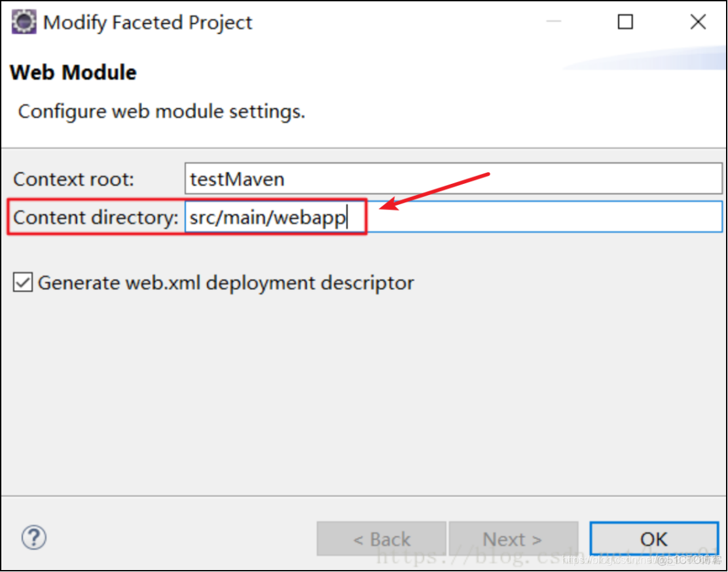Click the 'Configure web module settings.' description

point(162,111)
